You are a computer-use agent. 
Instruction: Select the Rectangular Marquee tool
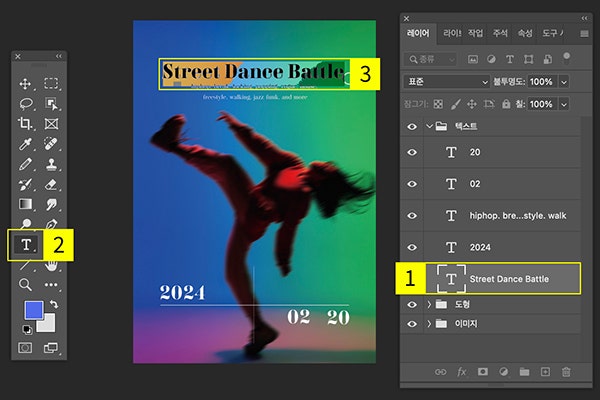[x=51, y=83]
